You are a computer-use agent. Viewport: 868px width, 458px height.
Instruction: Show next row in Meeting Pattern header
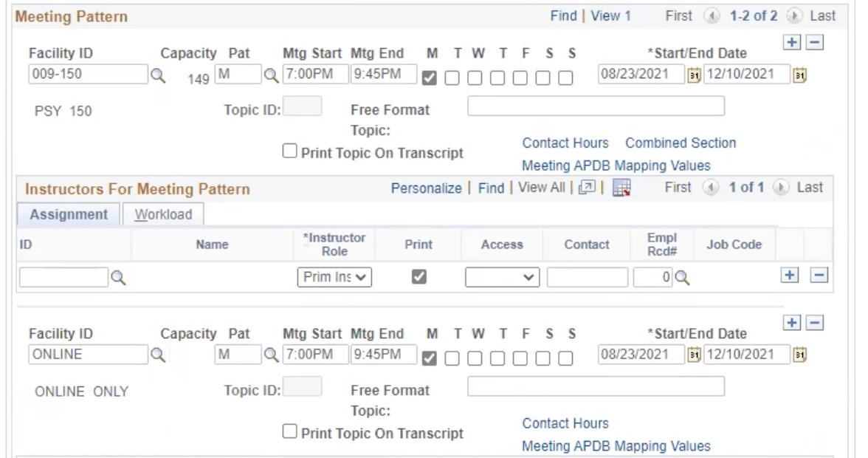794,16
